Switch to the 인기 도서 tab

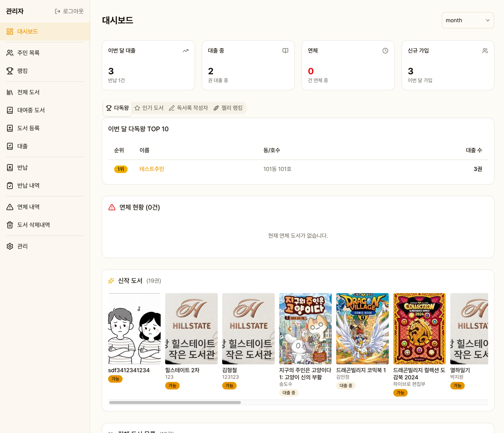(x=149, y=108)
